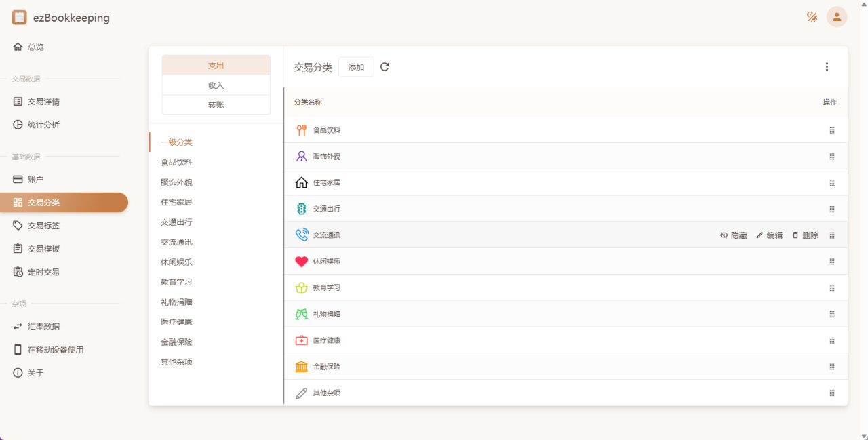Click the 食品饮料 fork and spoon icon
Screen dimensions: 868x440
[302, 130]
